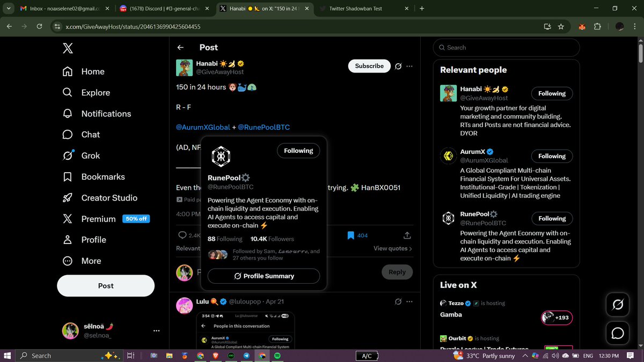Open Telegram from the taskbar
This screenshot has height=362, width=644.
click(x=246, y=356)
